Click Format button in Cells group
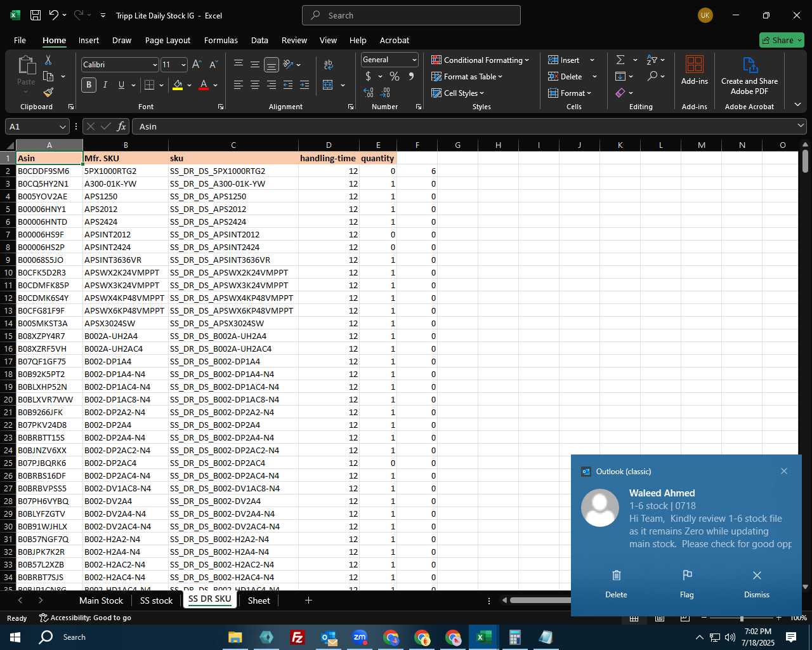This screenshot has height=650, width=812. click(x=570, y=93)
